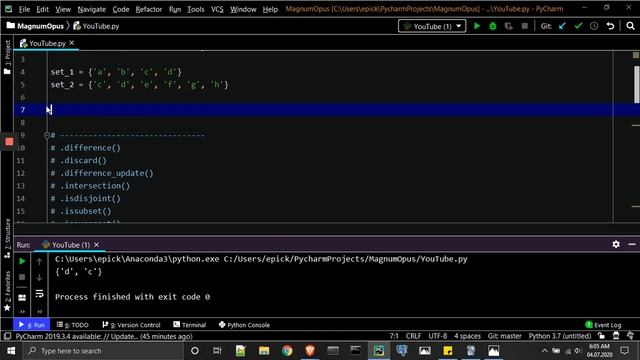The height and width of the screenshot is (360, 640).
Task: Expand more console actions in the Run panel
Action: click(40, 311)
